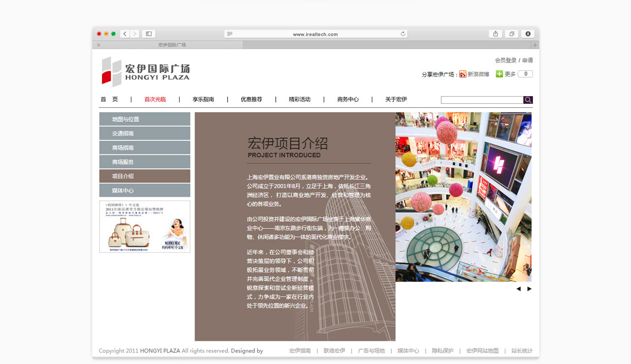This screenshot has width=631, height=364.
Task: Select 地图与位置 in the sidebar
Action: coord(145,119)
